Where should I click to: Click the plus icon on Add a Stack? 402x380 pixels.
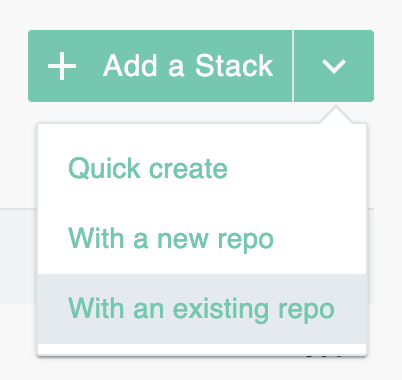62,66
